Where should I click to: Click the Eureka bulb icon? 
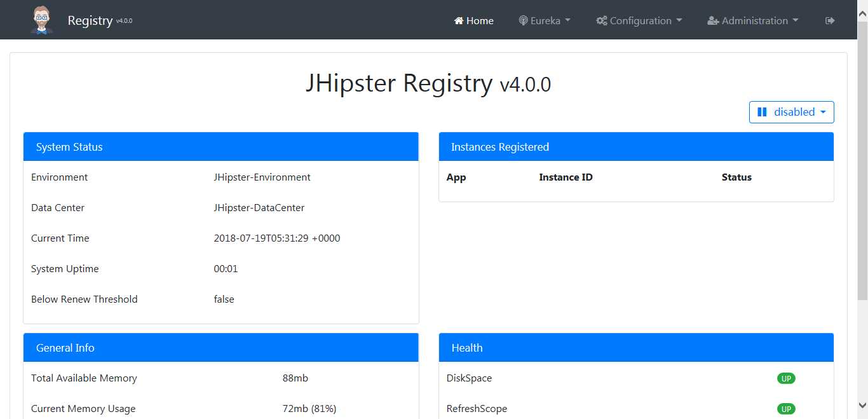pyautogui.click(x=523, y=20)
